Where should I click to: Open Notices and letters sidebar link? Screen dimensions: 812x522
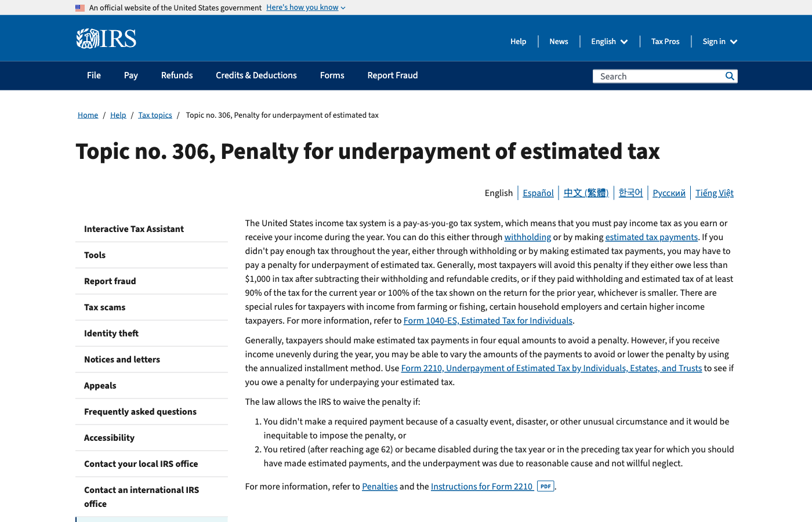coord(151,360)
